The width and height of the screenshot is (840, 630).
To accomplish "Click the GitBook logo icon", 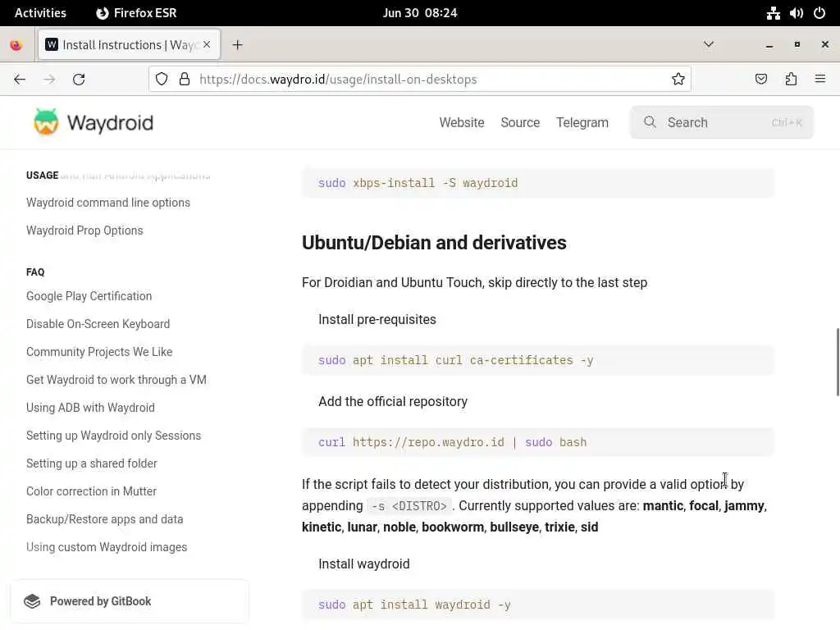I will [x=32, y=601].
